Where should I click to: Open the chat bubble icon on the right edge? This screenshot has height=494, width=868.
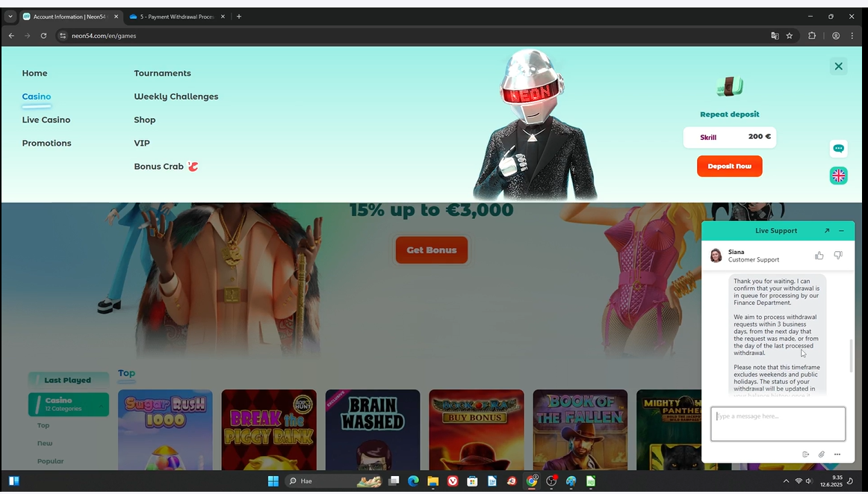(838, 149)
